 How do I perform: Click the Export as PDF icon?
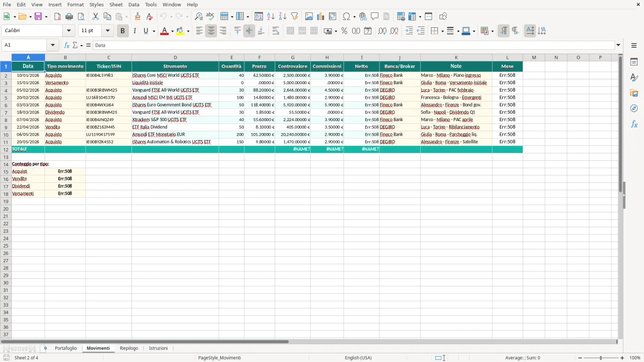tap(57, 17)
